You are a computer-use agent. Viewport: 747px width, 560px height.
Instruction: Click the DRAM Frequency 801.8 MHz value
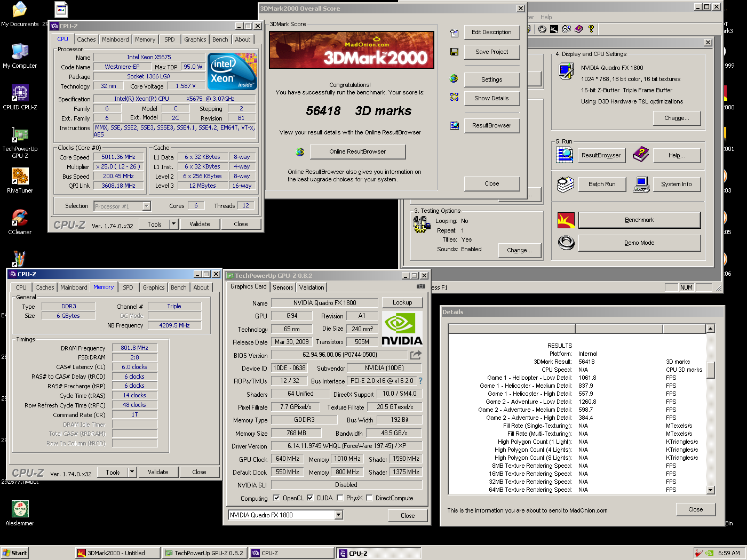[134, 348]
